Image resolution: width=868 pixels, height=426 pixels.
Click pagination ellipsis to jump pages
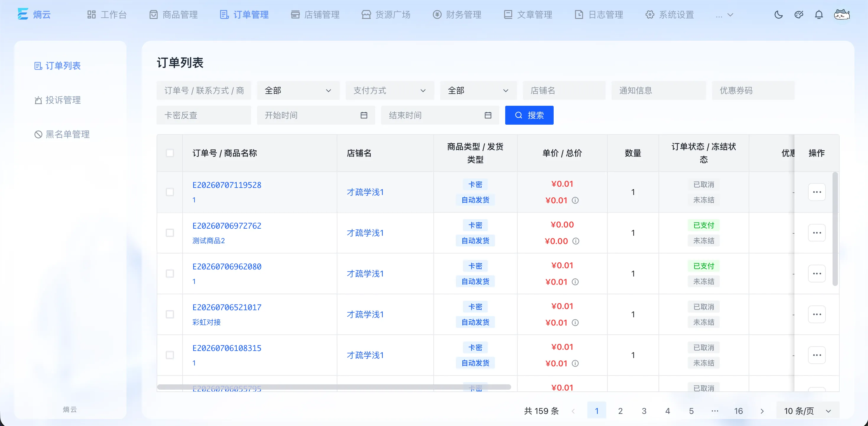(715, 411)
